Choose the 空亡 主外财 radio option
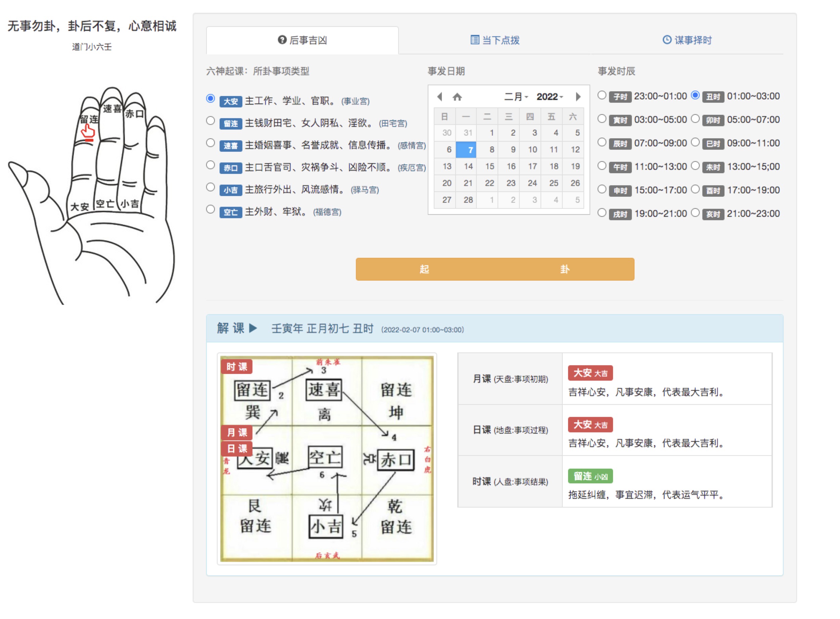Viewport: 840px width, 619px height. [x=211, y=209]
